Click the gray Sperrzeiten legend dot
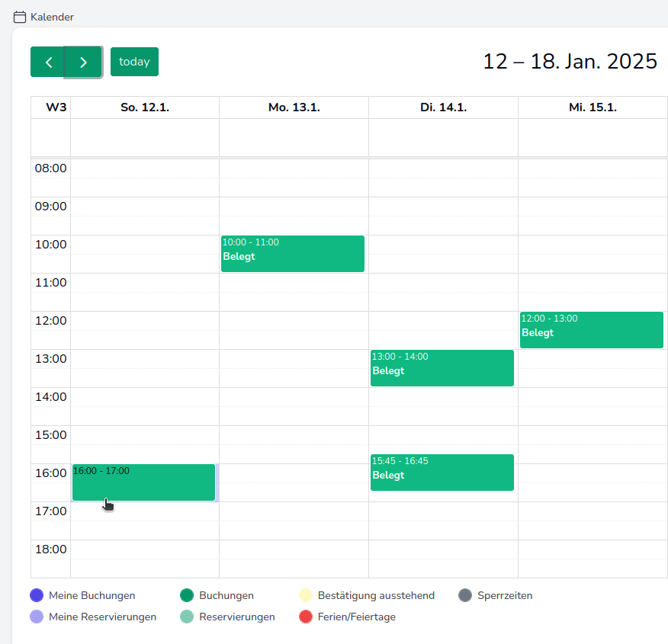The width and height of the screenshot is (668, 644). pyautogui.click(x=465, y=595)
